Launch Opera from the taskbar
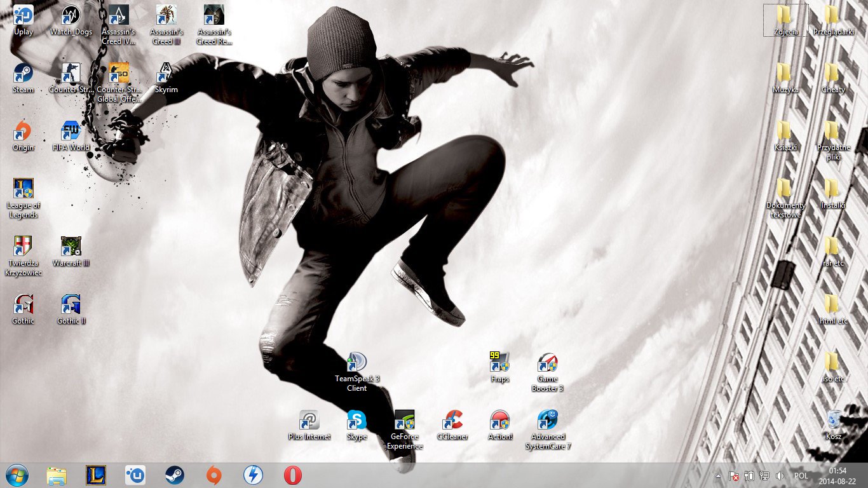Image resolution: width=868 pixels, height=488 pixels. point(292,475)
